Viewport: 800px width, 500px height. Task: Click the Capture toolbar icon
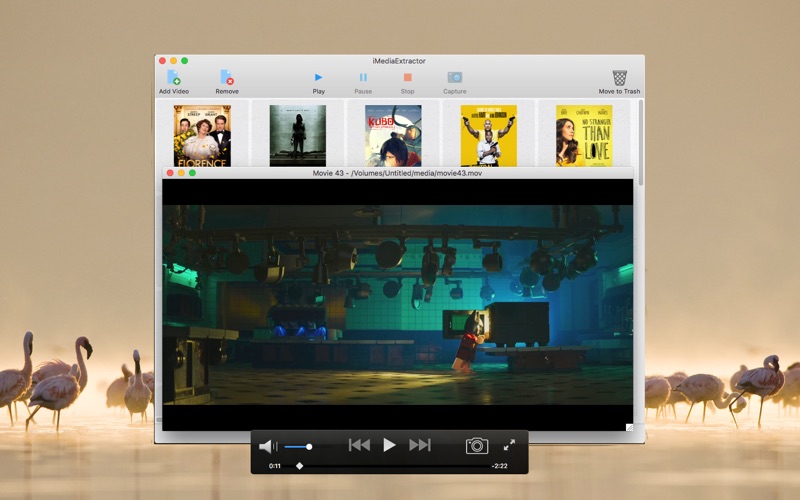[455, 78]
